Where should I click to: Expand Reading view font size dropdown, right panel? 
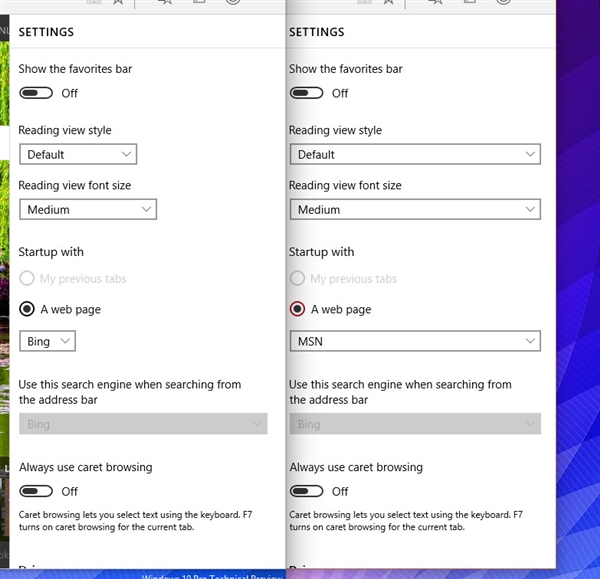tap(415, 209)
